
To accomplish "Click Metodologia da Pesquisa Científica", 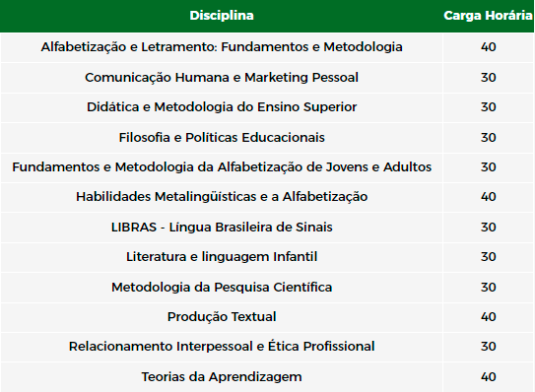I will tap(222, 288).
